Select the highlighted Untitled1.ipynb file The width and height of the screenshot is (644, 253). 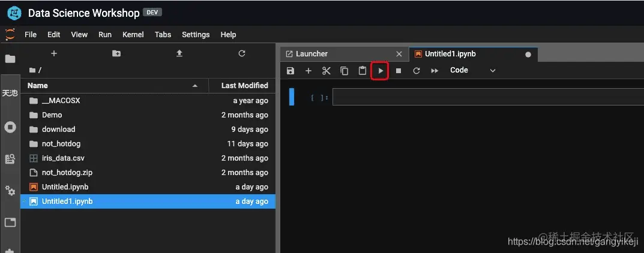click(148, 201)
